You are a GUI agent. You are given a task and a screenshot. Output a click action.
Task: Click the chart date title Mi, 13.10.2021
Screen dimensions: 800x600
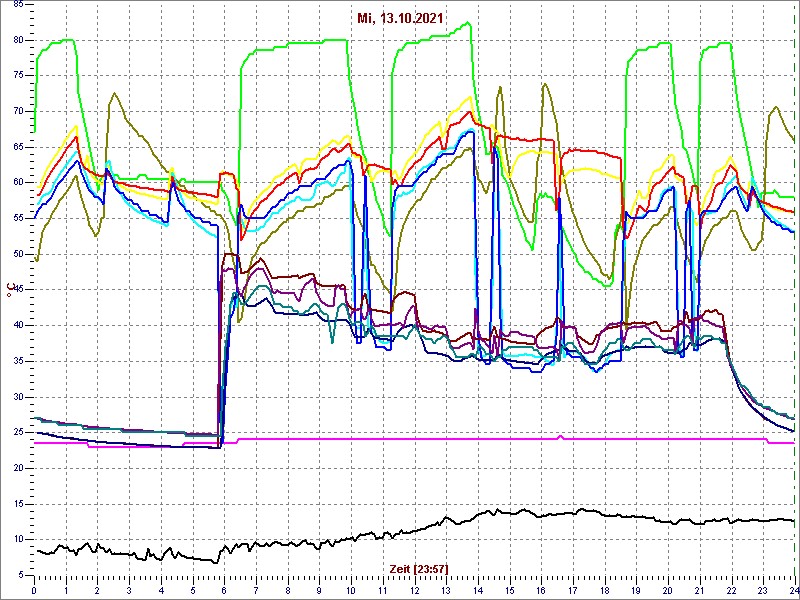pos(399,19)
